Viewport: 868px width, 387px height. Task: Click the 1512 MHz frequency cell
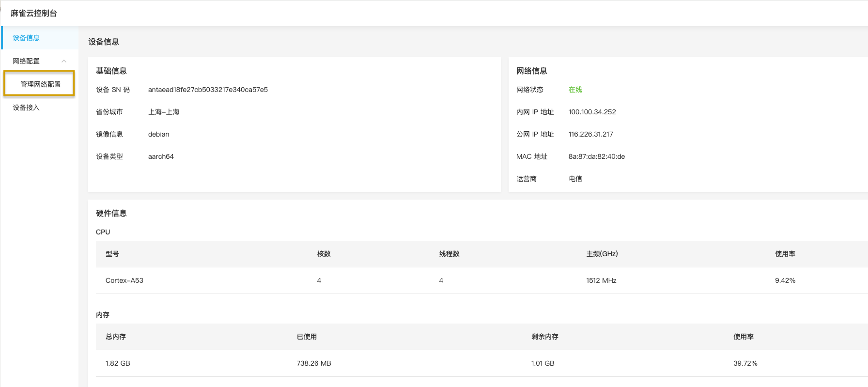pos(601,280)
